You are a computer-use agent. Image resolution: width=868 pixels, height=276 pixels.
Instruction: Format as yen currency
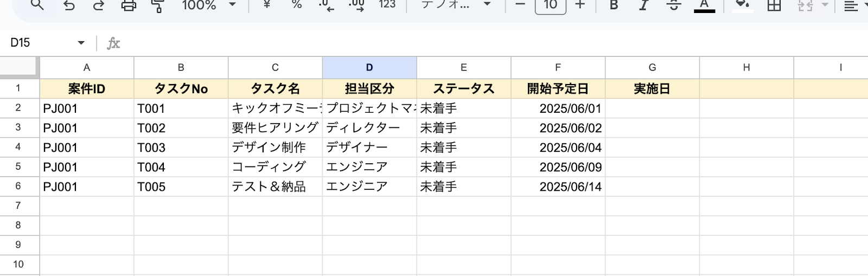click(x=266, y=5)
